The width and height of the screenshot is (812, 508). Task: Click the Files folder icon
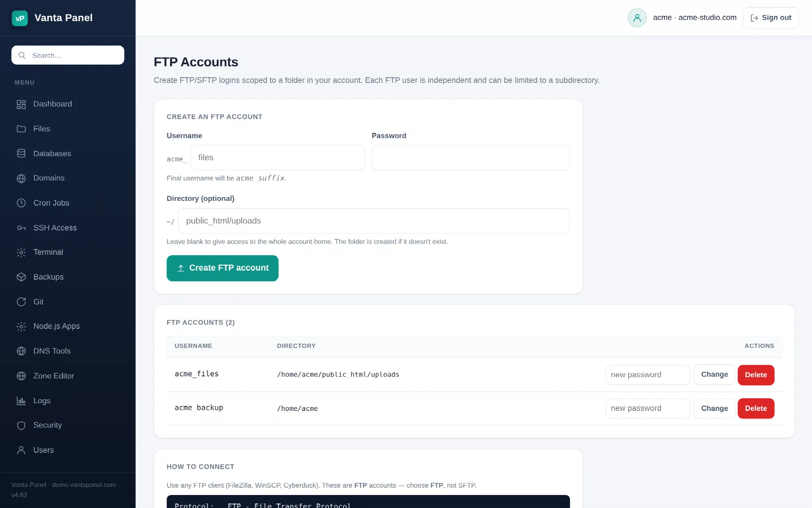click(x=21, y=129)
